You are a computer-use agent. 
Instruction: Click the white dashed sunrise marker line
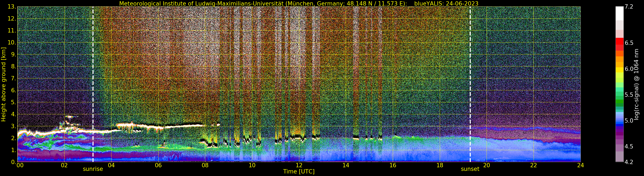pyautogui.click(x=93, y=84)
